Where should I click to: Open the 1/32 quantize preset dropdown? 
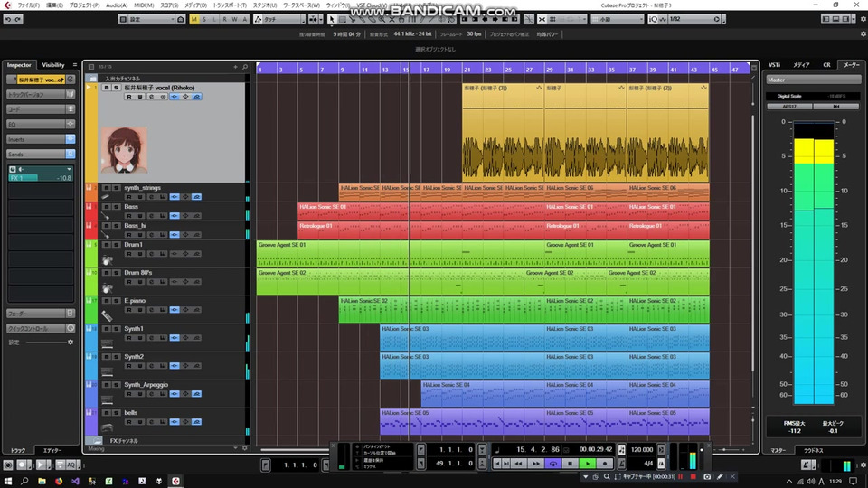694,19
